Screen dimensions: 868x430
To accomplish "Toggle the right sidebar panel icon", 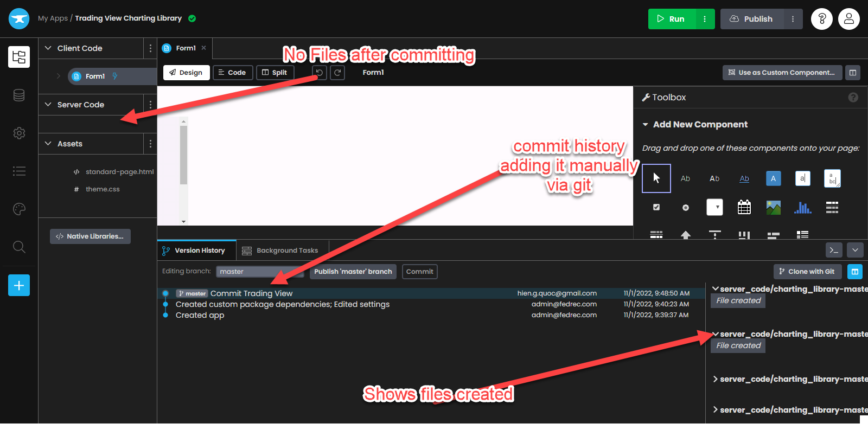I will [853, 73].
